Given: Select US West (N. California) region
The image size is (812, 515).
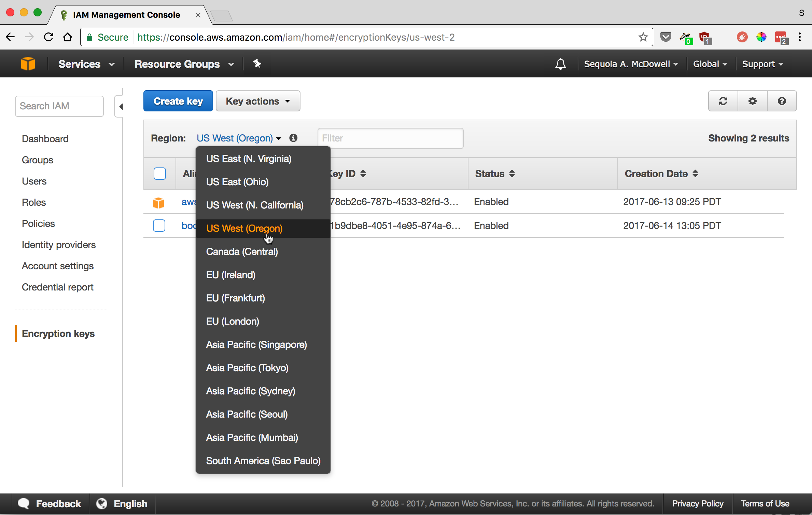Looking at the screenshot, I should coord(263,205).
